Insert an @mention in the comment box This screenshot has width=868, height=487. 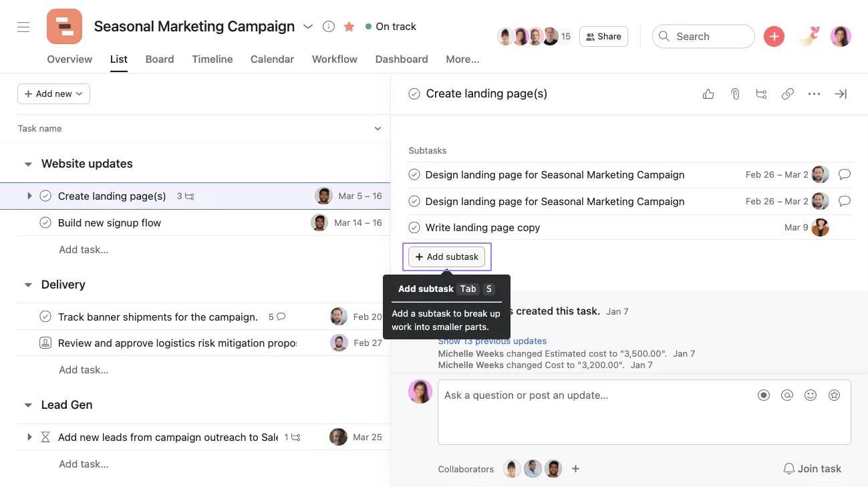click(x=787, y=395)
